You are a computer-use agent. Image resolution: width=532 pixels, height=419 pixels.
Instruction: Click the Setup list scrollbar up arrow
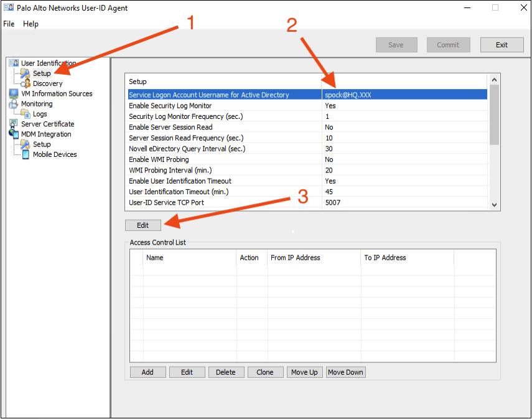[494, 80]
